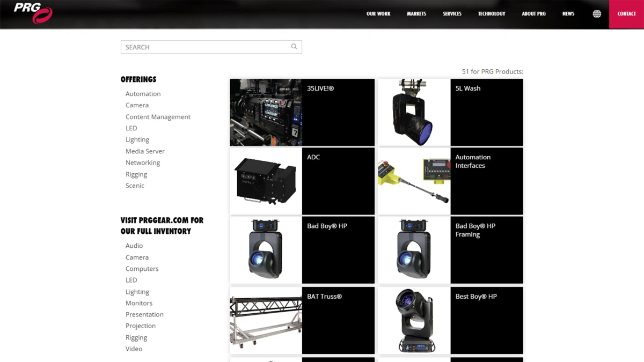Click the Best Boy® HP title

tap(476, 297)
